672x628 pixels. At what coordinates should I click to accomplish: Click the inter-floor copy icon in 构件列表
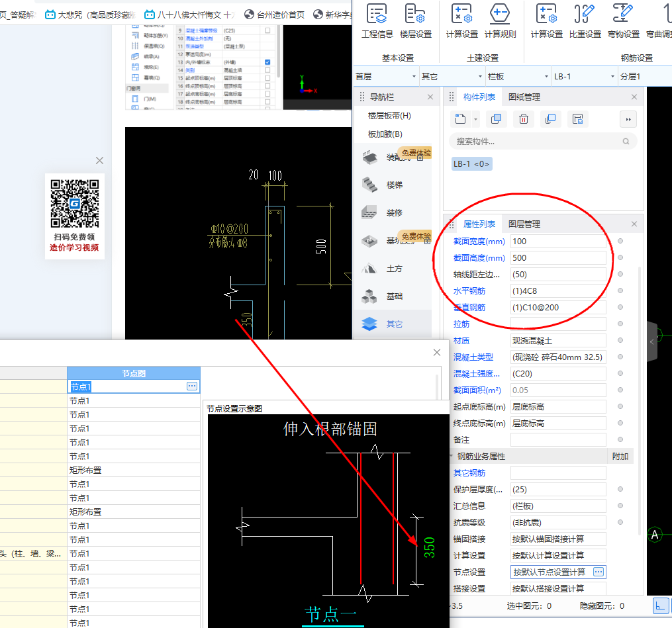pyautogui.click(x=551, y=119)
